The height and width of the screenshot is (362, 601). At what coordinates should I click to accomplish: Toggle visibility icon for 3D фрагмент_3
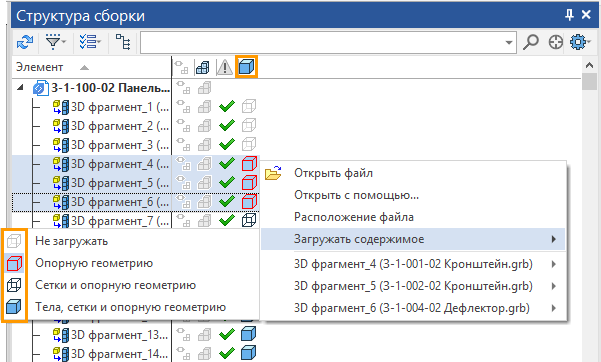[x=182, y=145]
